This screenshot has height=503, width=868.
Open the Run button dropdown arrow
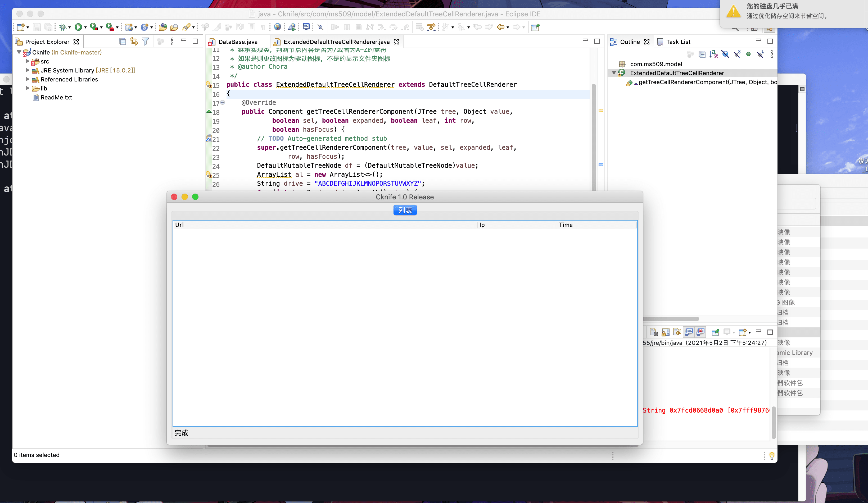pos(85,28)
